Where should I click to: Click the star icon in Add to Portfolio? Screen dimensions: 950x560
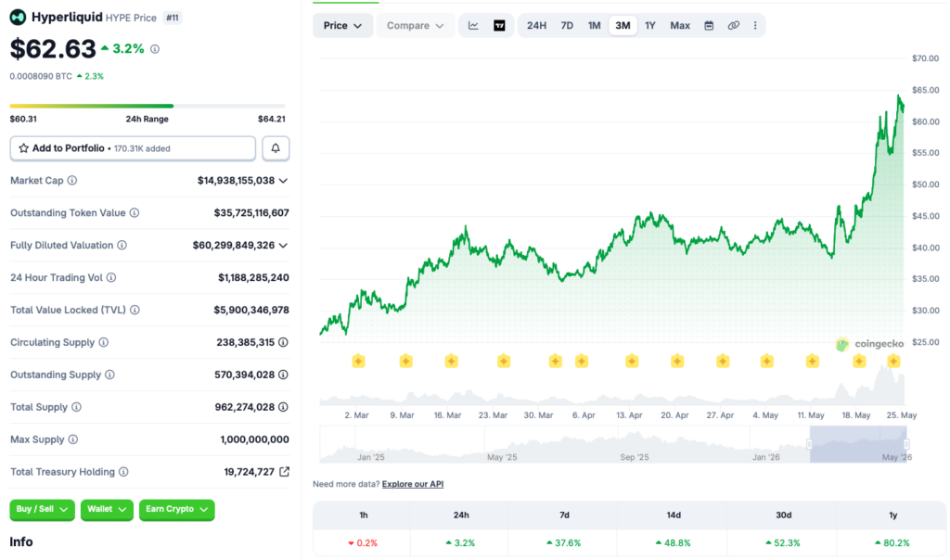pyautogui.click(x=23, y=148)
